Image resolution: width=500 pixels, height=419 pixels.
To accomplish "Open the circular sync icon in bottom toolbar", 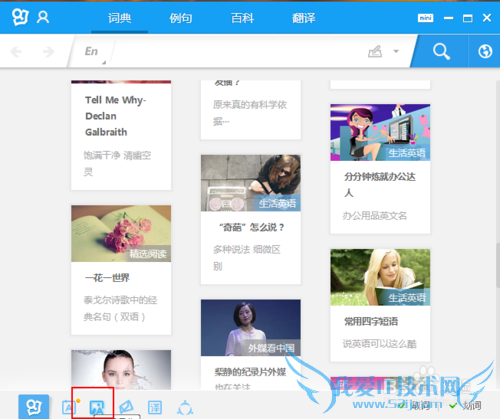I will pos(185,407).
